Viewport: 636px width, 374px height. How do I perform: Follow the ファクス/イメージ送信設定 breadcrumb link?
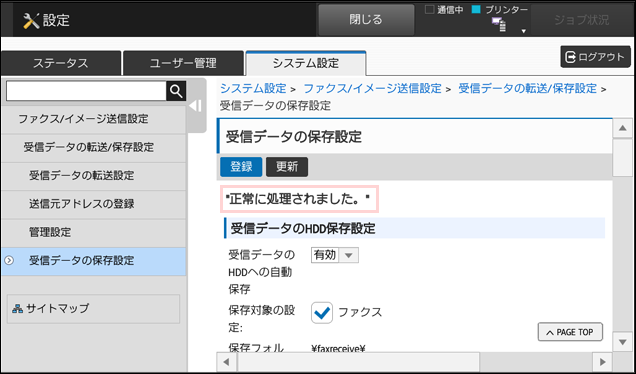(x=372, y=88)
